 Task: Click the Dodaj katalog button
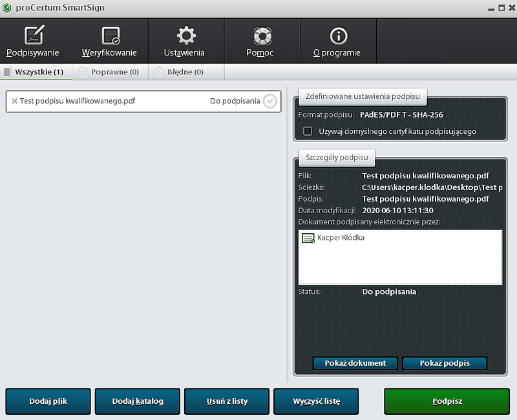[x=138, y=401]
